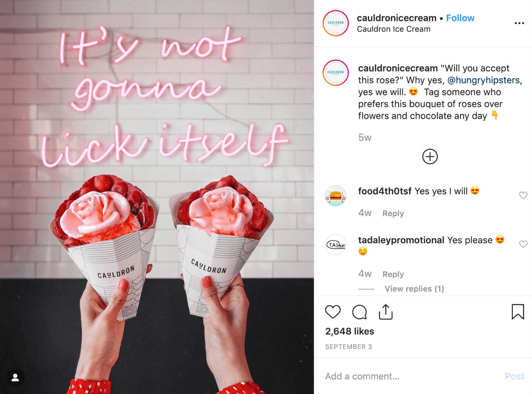Open the three-dot more options menu

click(x=519, y=23)
